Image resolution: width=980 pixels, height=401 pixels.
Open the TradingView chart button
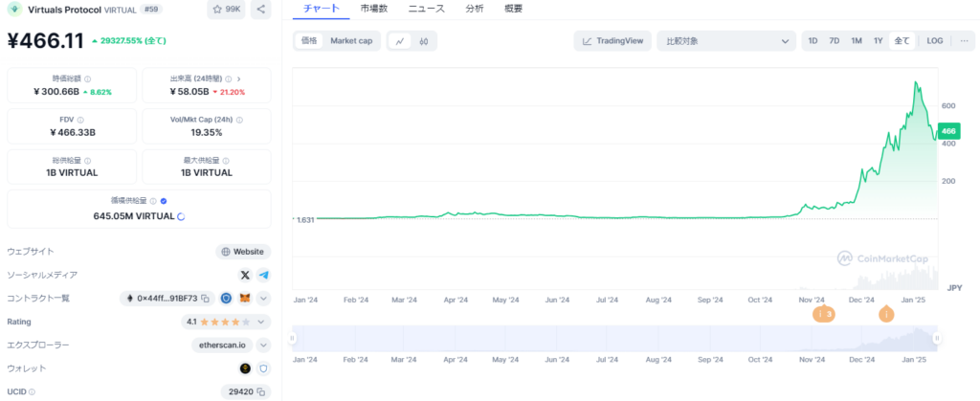612,41
